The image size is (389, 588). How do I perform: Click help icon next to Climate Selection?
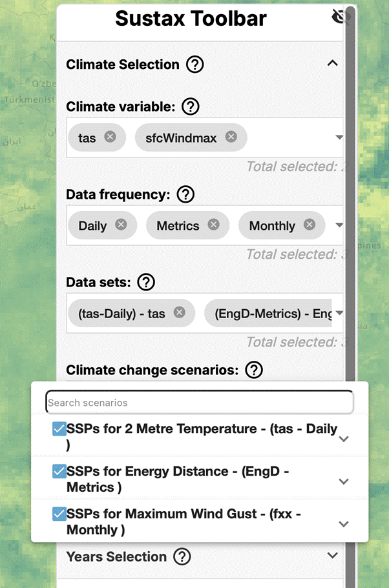[194, 65]
